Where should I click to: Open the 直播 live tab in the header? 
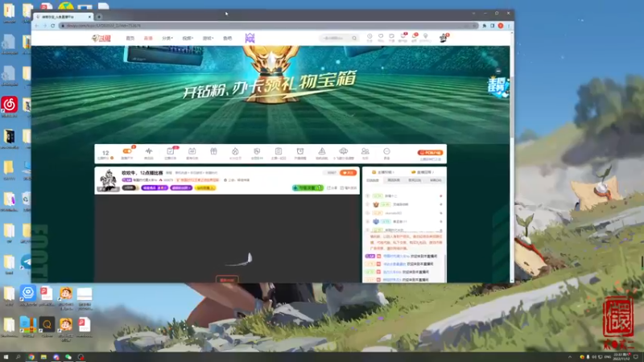(148, 38)
